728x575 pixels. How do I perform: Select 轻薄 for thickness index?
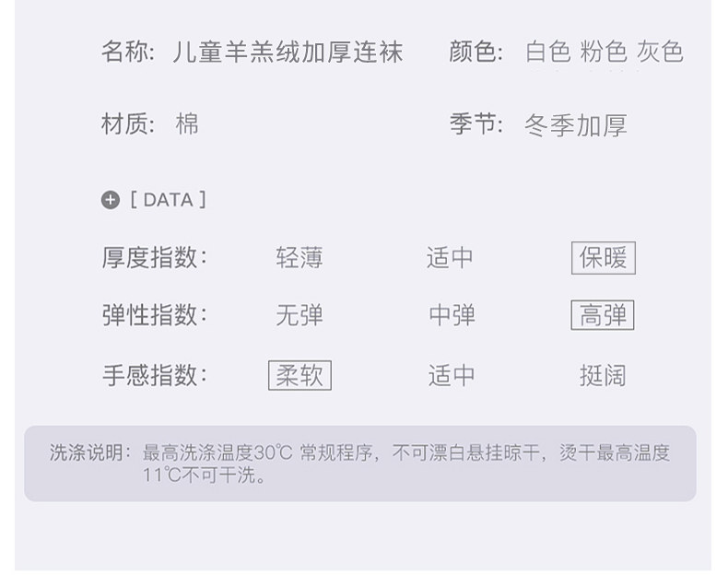(299, 258)
